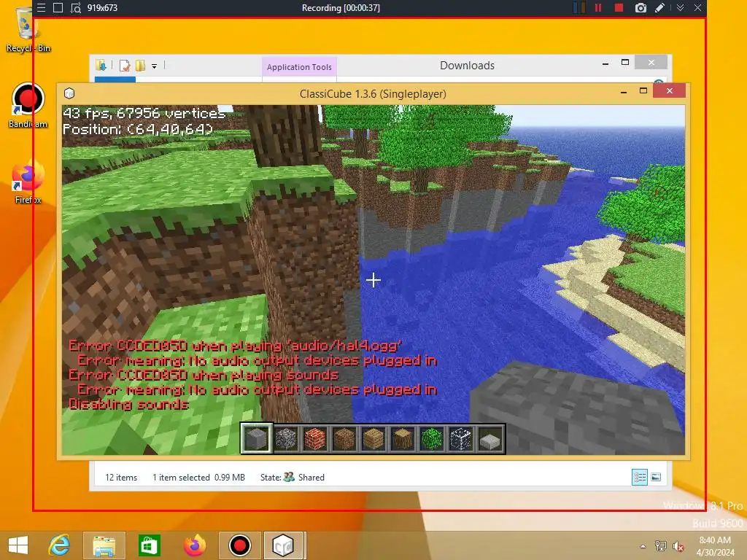Select the dirt block in hotbar

344,438
